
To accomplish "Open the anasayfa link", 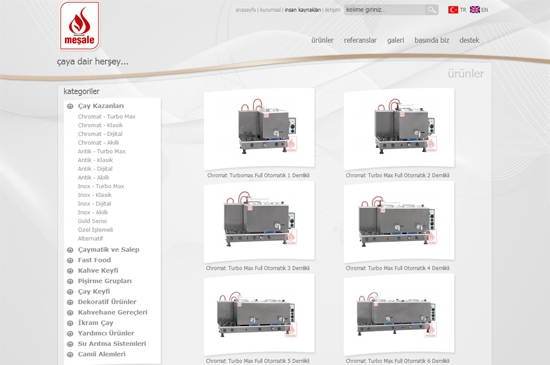I will (x=245, y=10).
